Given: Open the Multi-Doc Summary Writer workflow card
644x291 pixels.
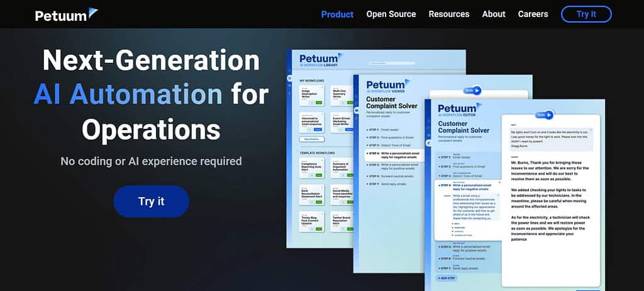Looking at the screenshot, I should [x=341, y=96].
